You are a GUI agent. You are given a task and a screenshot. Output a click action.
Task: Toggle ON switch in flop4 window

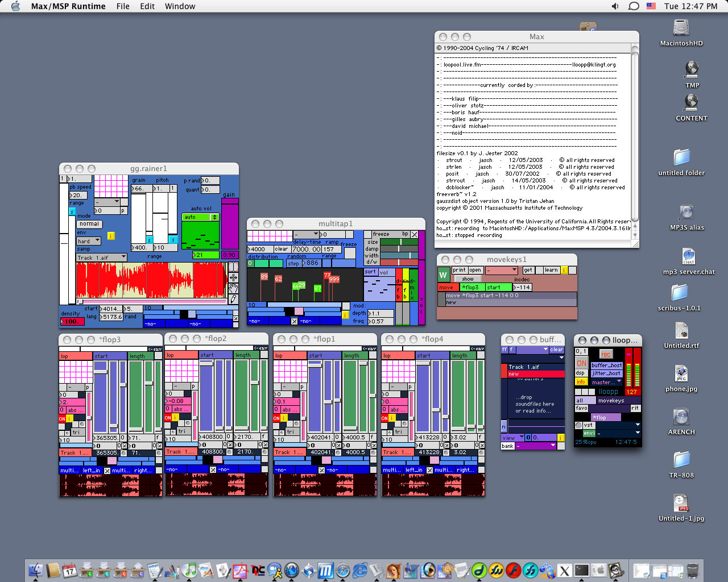[x=384, y=418]
